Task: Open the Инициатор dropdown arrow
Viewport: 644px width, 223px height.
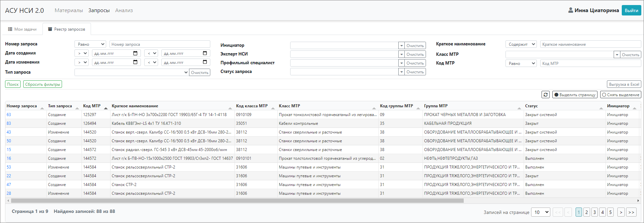Action: pos(401,46)
